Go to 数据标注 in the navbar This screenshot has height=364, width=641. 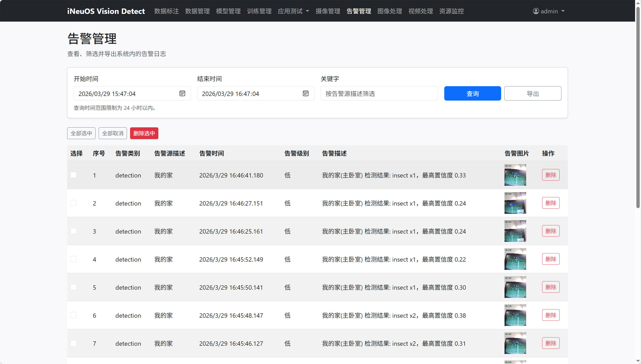coord(166,11)
